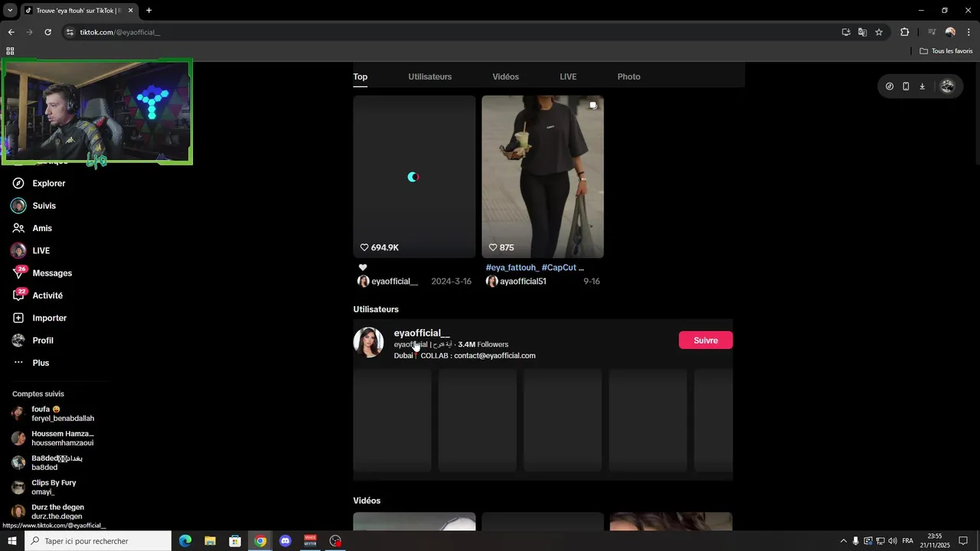Go to the LIVE sidebar section
This screenshot has height=551, width=980.
(x=41, y=251)
